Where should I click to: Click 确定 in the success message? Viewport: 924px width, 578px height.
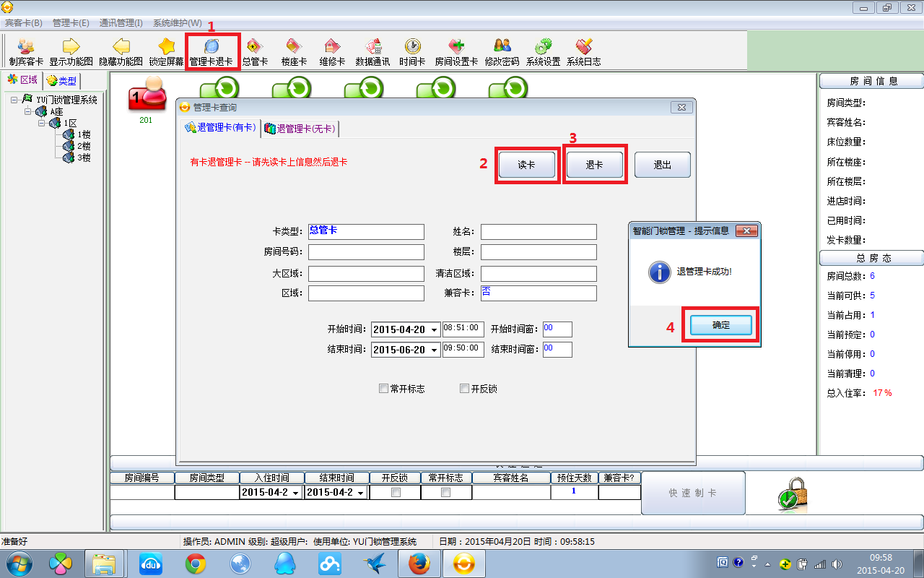[x=720, y=325]
